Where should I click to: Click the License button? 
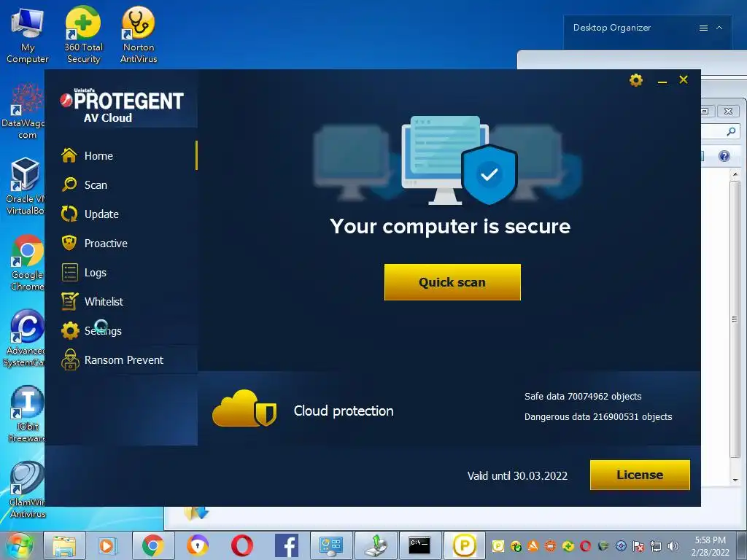coord(640,475)
